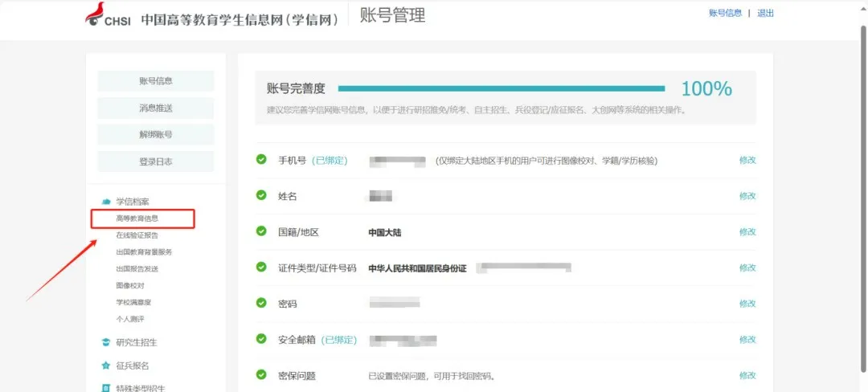Open the 解绑账号 sidebar button

156,134
